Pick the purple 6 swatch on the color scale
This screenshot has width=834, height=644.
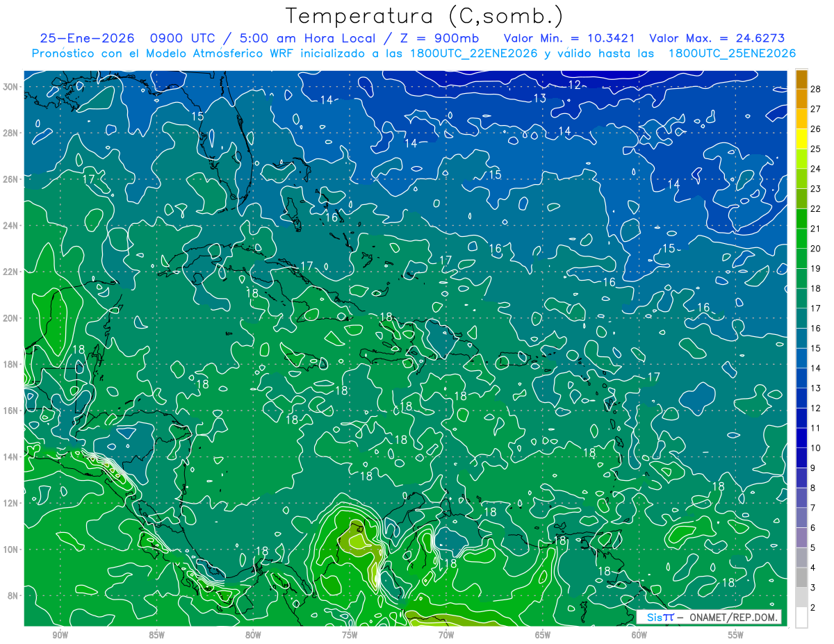[801, 518]
